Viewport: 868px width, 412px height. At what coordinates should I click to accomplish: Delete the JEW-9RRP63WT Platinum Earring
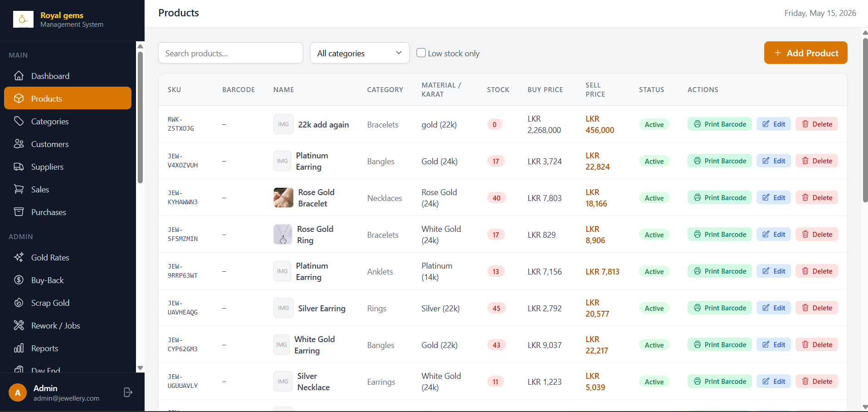pos(817,271)
